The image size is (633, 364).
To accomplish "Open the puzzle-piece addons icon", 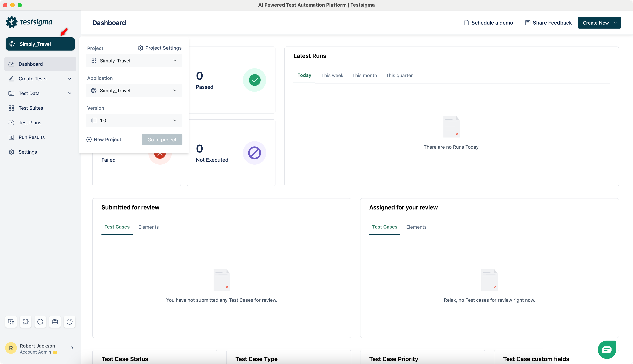I will (x=26, y=322).
